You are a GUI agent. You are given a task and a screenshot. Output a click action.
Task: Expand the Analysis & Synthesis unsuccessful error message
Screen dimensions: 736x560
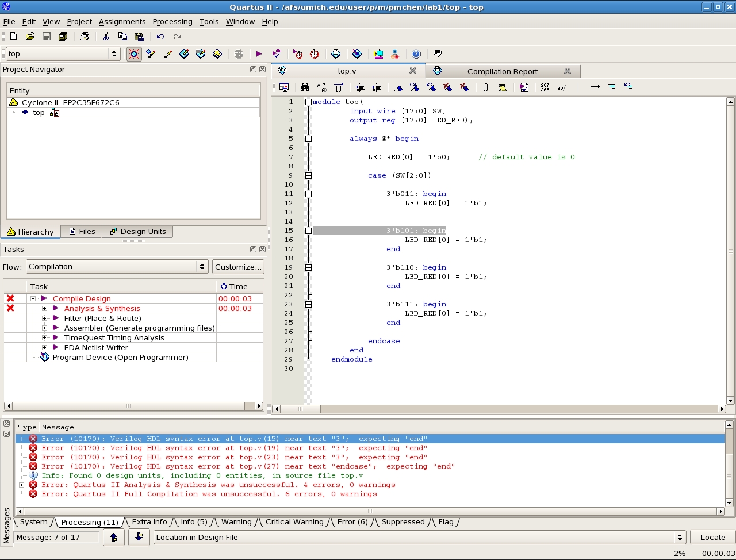(22, 485)
